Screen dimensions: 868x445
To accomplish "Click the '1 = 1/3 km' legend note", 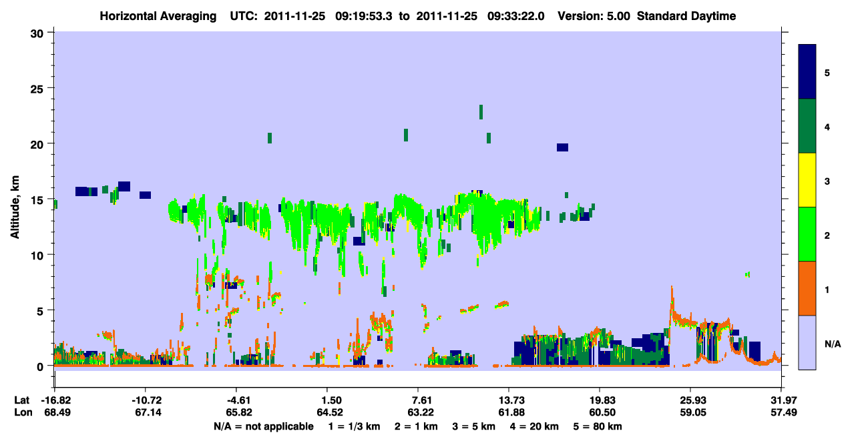I will [353, 426].
